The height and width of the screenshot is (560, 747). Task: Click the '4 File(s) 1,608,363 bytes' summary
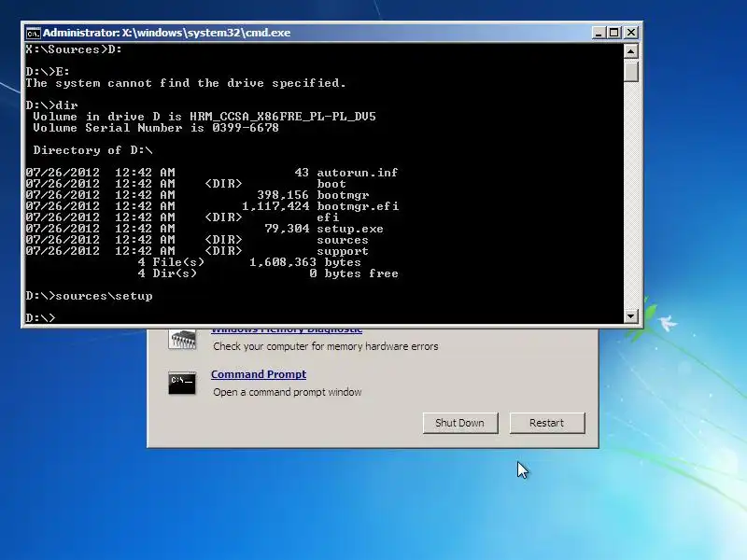249,262
